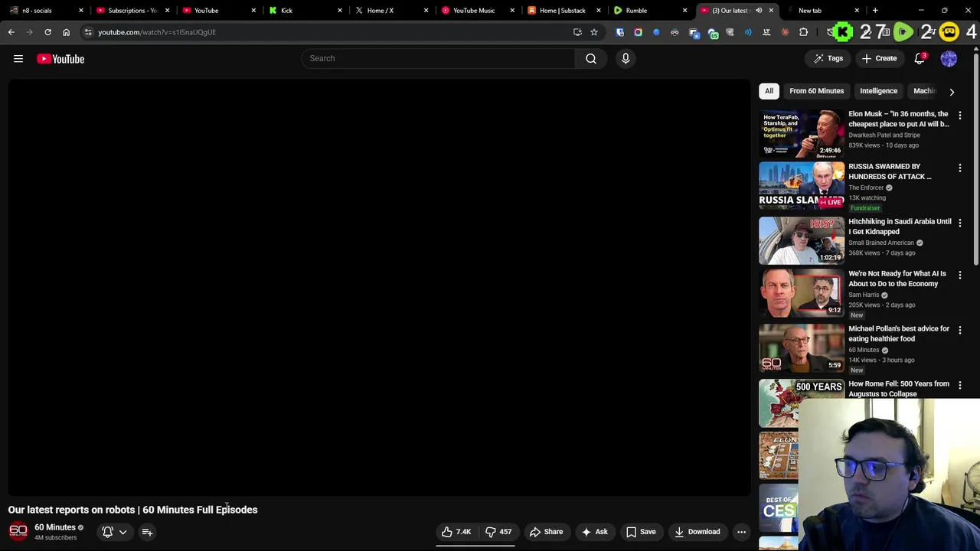Image resolution: width=980 pixels, height=551 pixels.
Task: Switch to the Kick browser tab
Action: 305,11
